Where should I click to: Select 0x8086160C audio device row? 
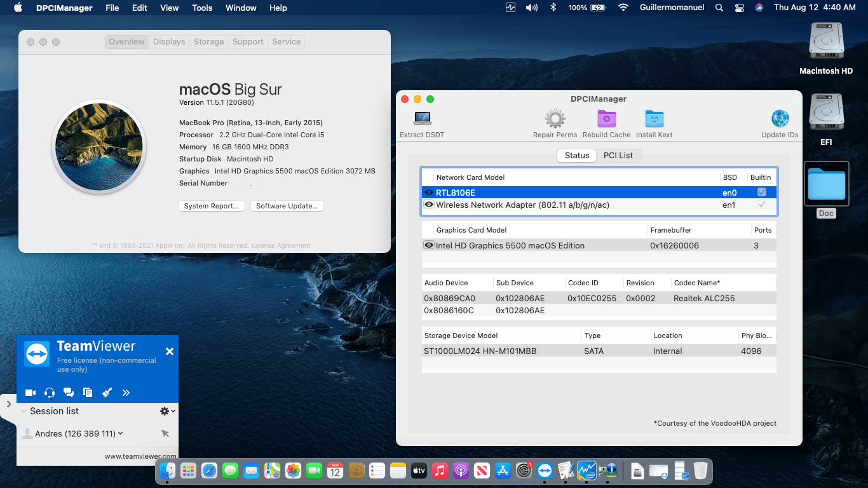click(x=599, y=311)
